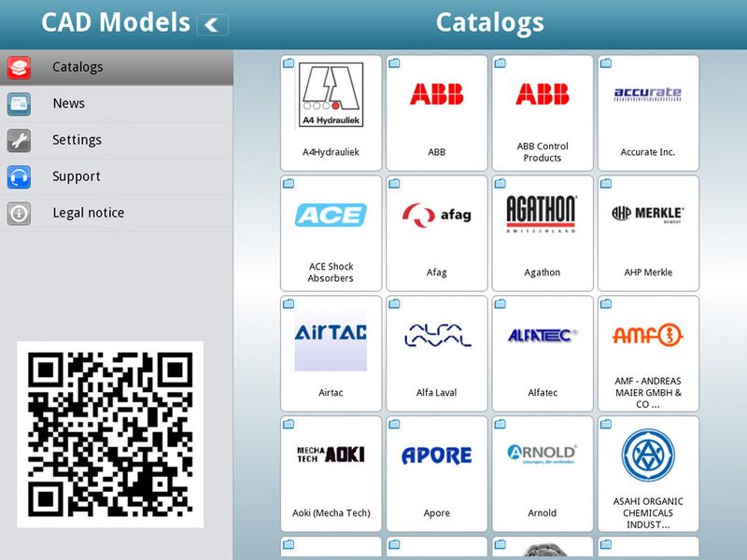Click the red Catalogs sidebar icon
The width and height of the screenshot is (747, 560).
click(x=19, y=67)
